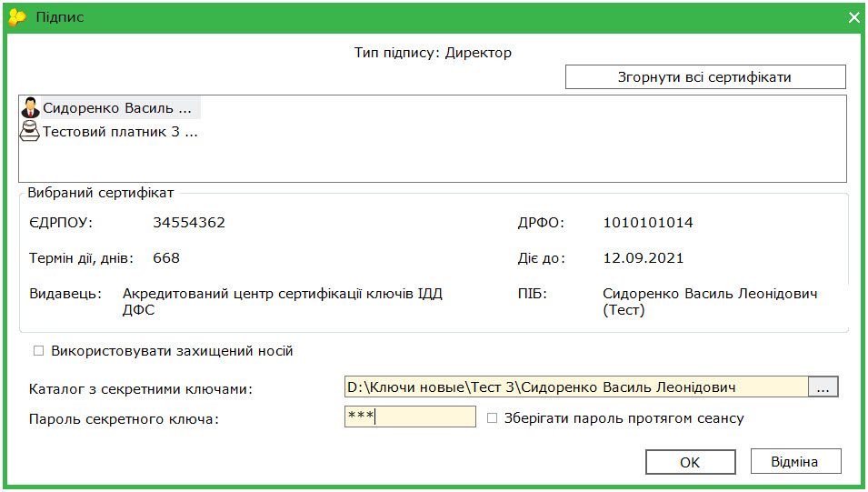Tick Зберігати пароль протягом сеансу checkbox

point(492,418)
